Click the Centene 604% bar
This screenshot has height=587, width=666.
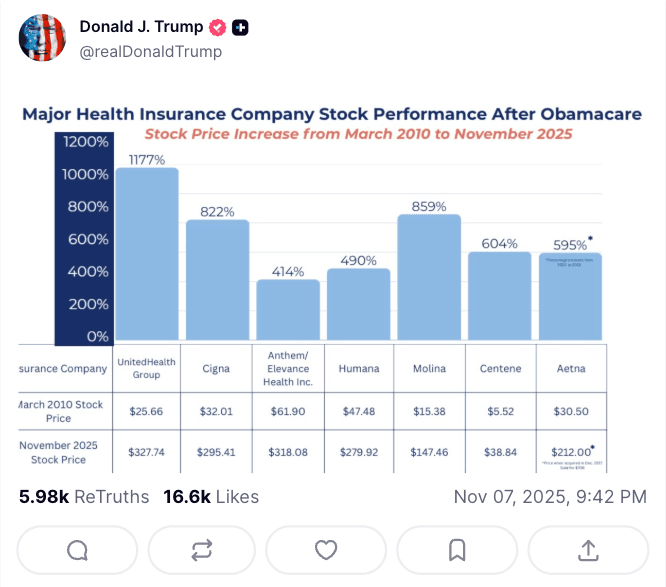[500, 296]
